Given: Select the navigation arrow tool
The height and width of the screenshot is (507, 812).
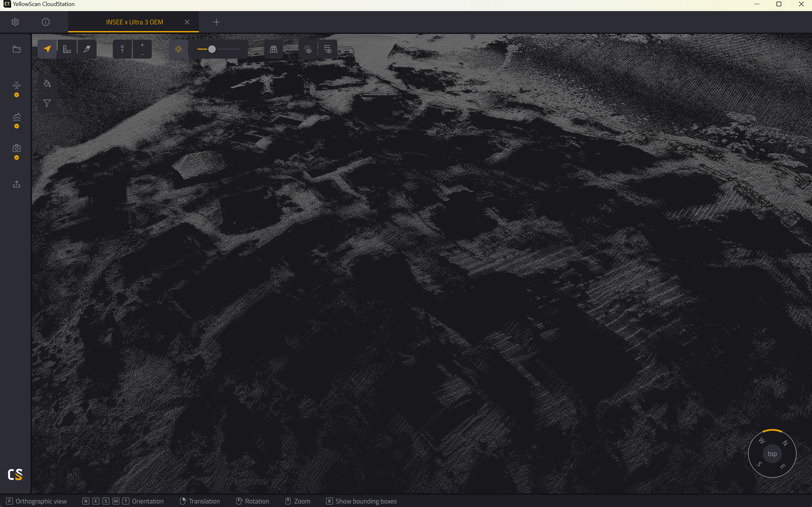Looking at the screenshot, I should click(47, 49).
